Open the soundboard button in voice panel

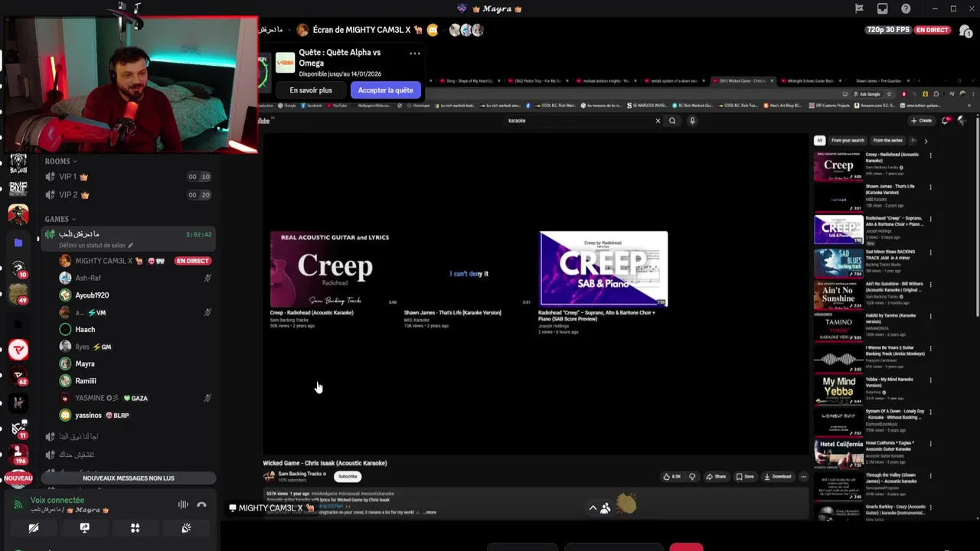186,528
